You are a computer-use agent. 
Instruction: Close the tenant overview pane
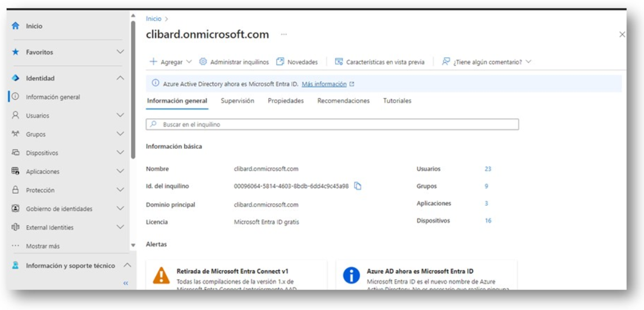click(x=622, y=34)
